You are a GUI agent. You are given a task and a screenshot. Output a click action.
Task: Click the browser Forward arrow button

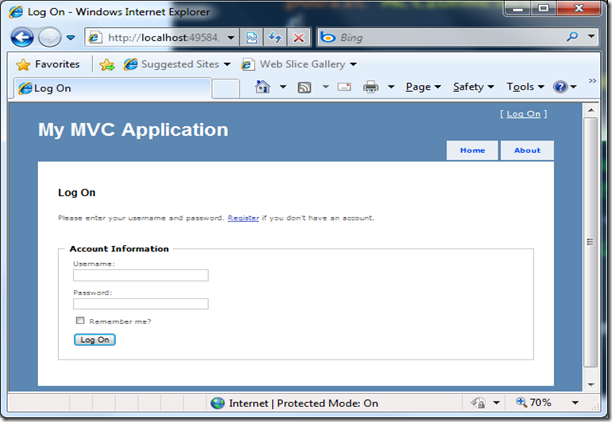tap(50, 38)
